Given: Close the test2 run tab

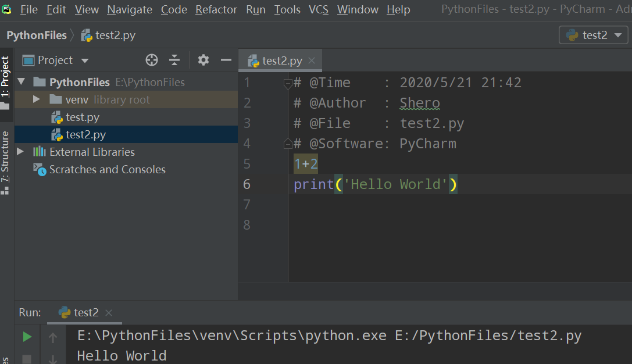Looking at the screenshot, I should point(108,312).
